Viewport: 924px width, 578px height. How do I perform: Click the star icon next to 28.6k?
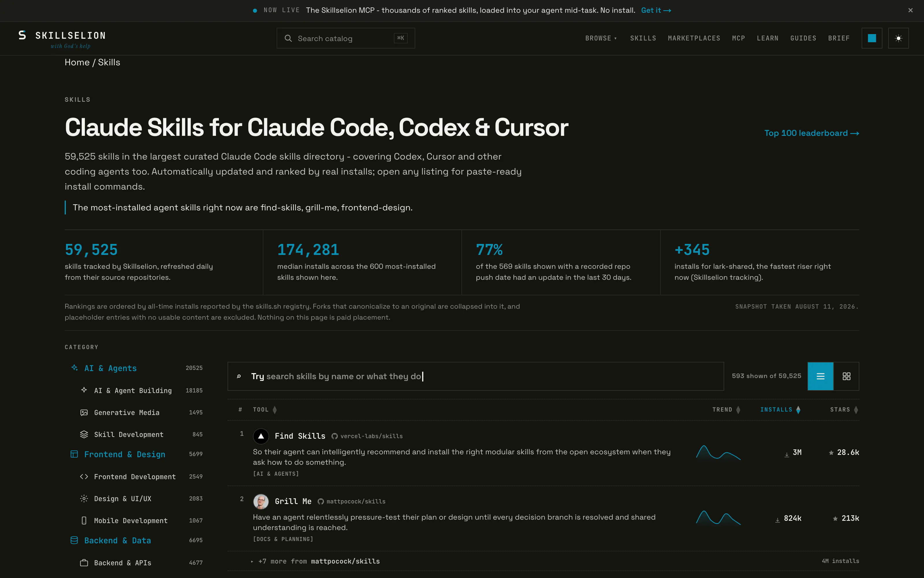[x=831, y=453]
